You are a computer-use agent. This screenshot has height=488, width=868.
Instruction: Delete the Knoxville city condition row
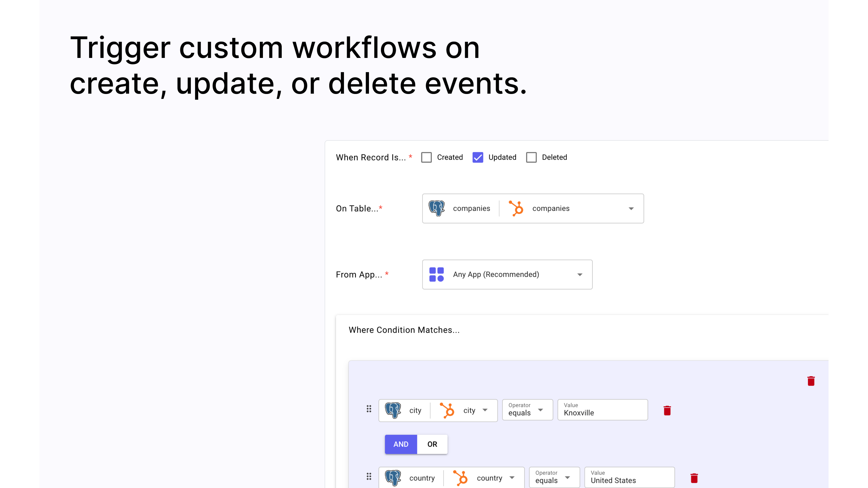point(667,411)
